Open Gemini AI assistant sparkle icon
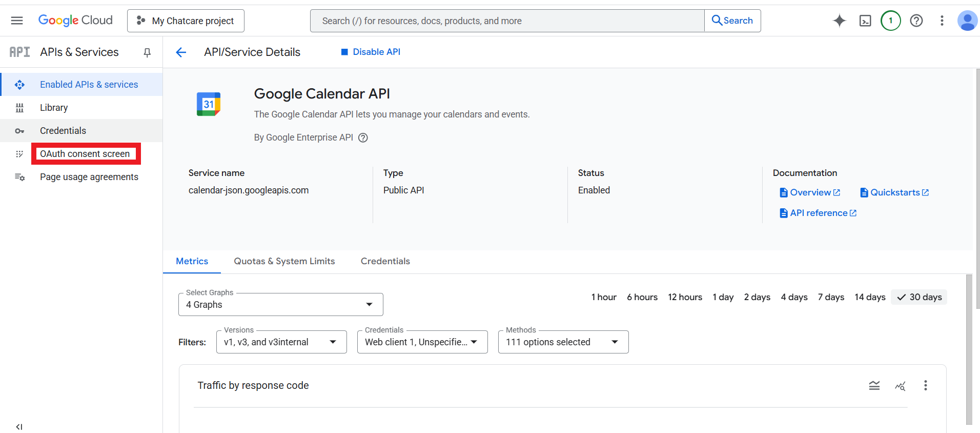 [x=839, y=21]
